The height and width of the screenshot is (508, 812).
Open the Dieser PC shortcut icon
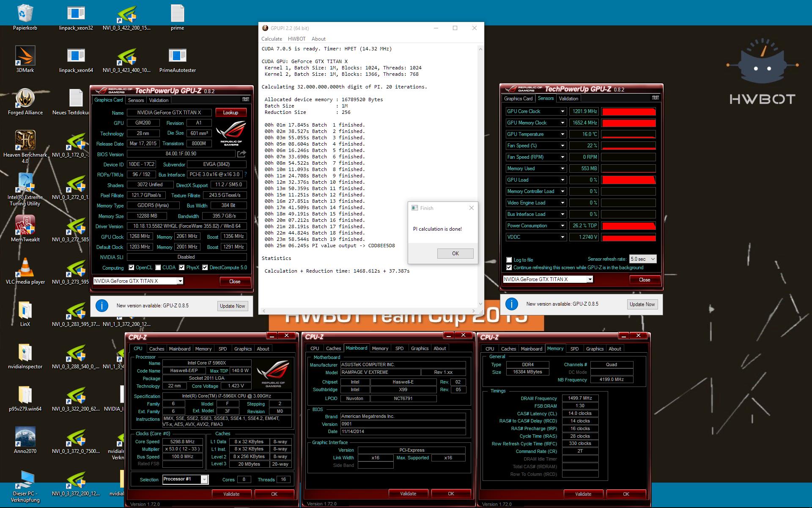[x=25, y=486]
